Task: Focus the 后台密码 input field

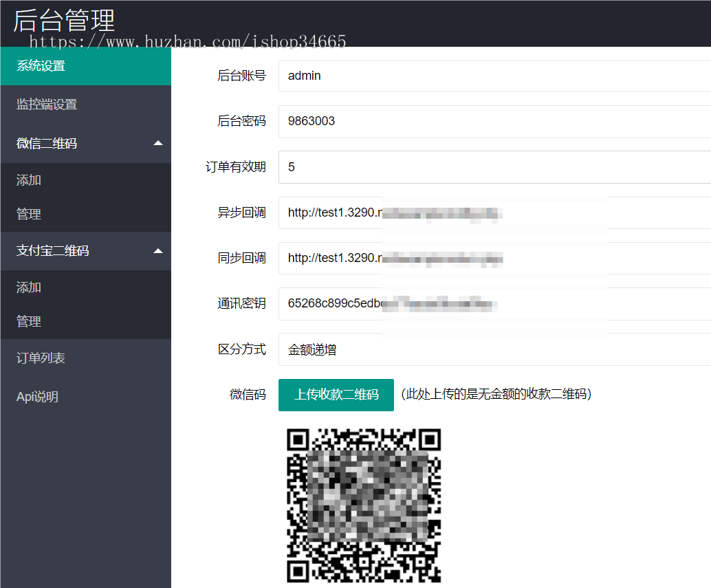Action: click(x=494, y=122)
